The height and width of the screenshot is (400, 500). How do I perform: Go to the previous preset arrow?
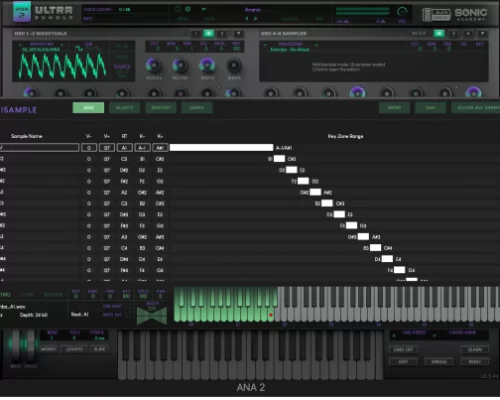point(247,19)
